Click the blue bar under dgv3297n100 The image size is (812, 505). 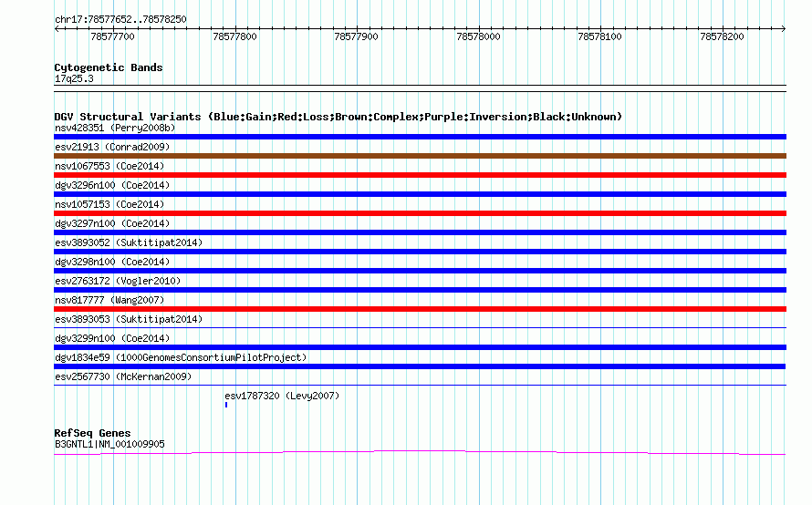[x=420, y=232]
